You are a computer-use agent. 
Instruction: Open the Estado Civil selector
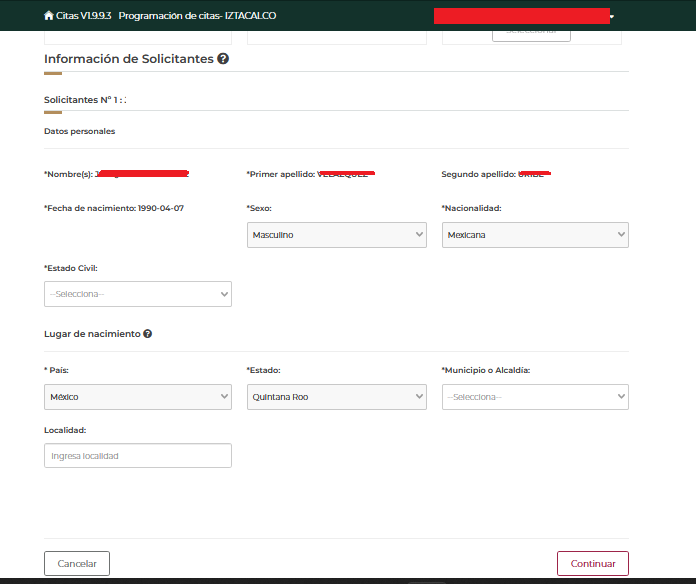coord(138,294)
